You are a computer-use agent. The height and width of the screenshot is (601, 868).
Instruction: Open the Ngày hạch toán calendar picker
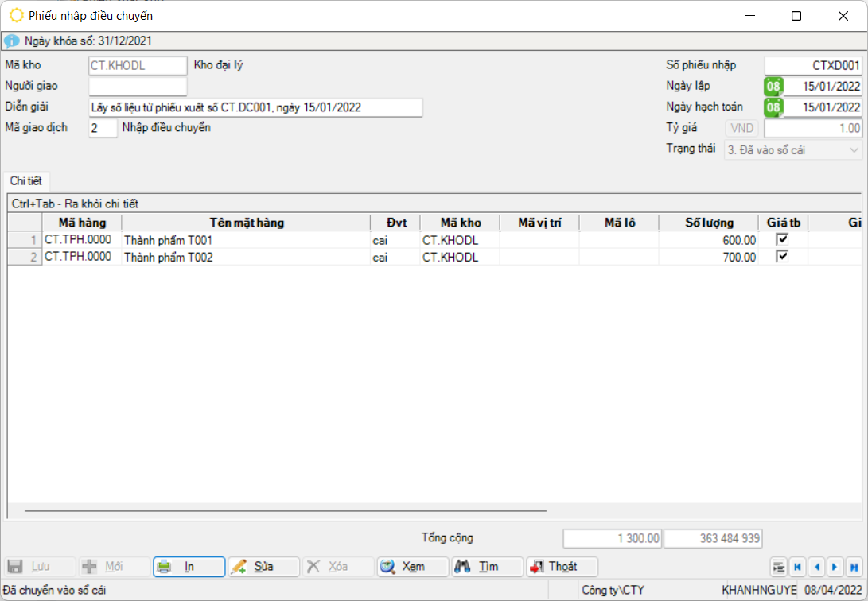[773, 107]
